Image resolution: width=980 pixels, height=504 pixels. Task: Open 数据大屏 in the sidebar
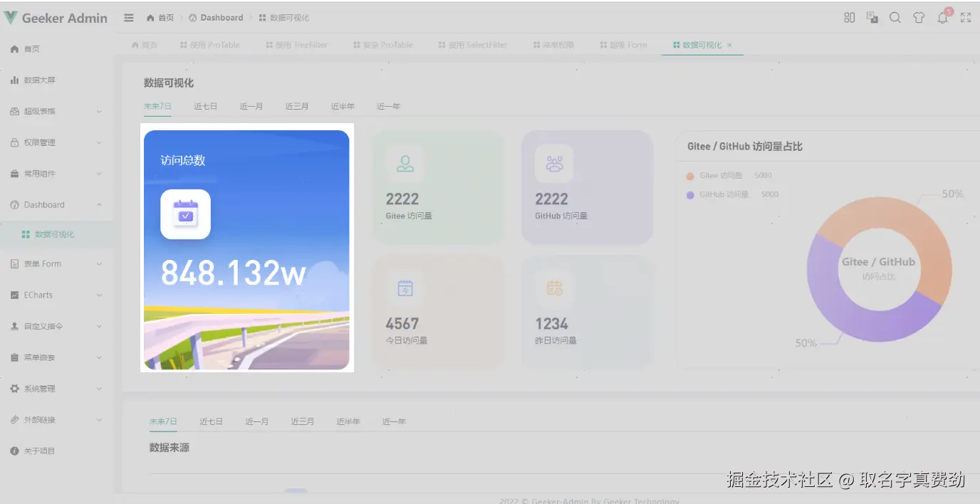(57, 80)
